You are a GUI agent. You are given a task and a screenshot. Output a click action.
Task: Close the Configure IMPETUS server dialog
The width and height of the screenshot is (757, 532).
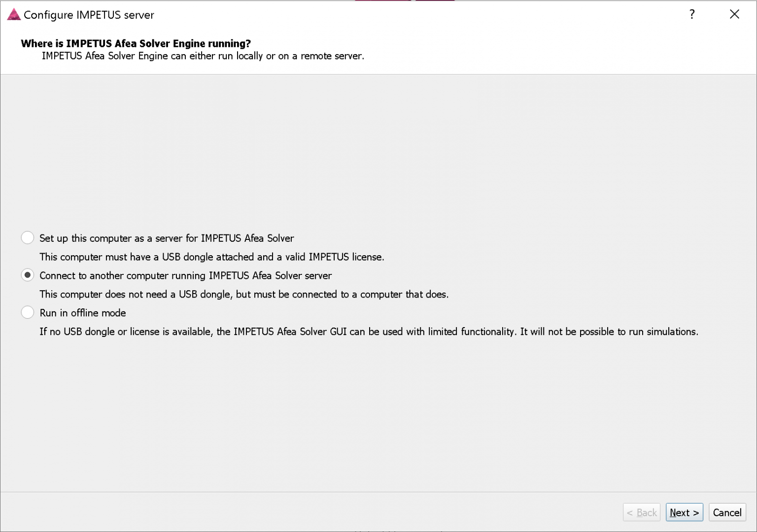734,14
